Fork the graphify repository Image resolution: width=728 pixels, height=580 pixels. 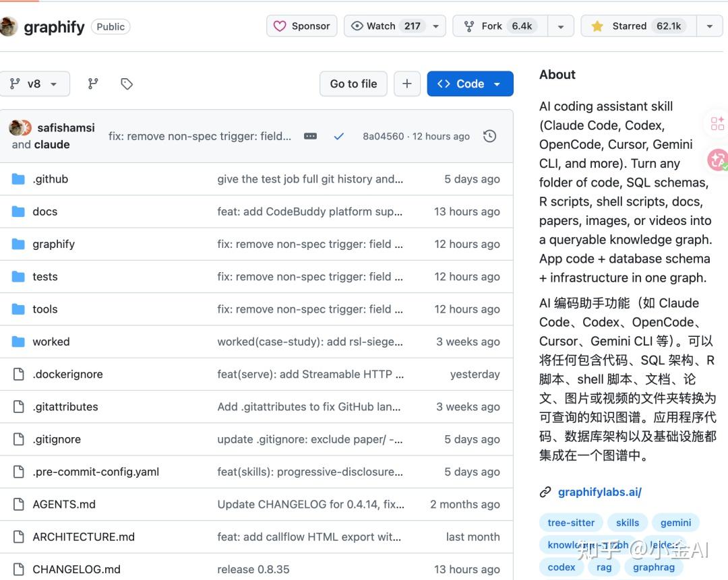500,26
